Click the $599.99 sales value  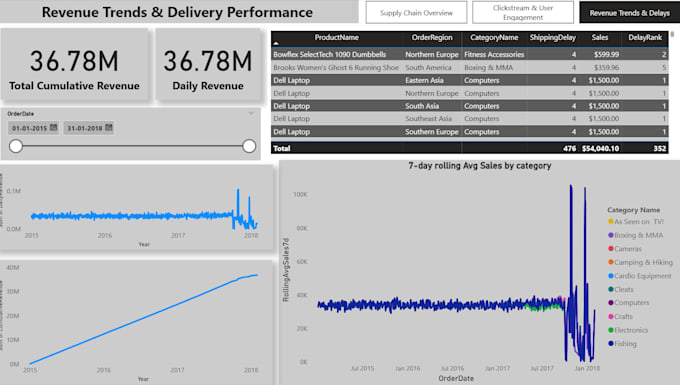pos(606,54)
